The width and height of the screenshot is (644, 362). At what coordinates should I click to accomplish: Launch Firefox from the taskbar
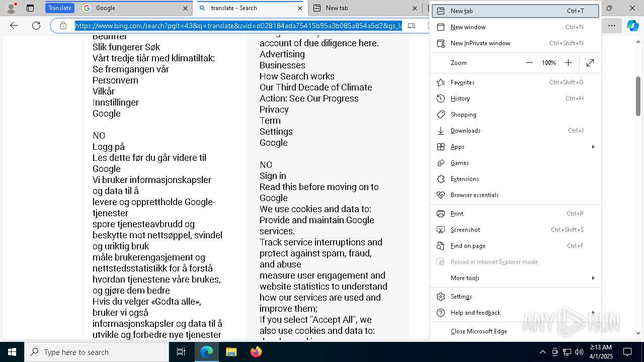(256, 352)
